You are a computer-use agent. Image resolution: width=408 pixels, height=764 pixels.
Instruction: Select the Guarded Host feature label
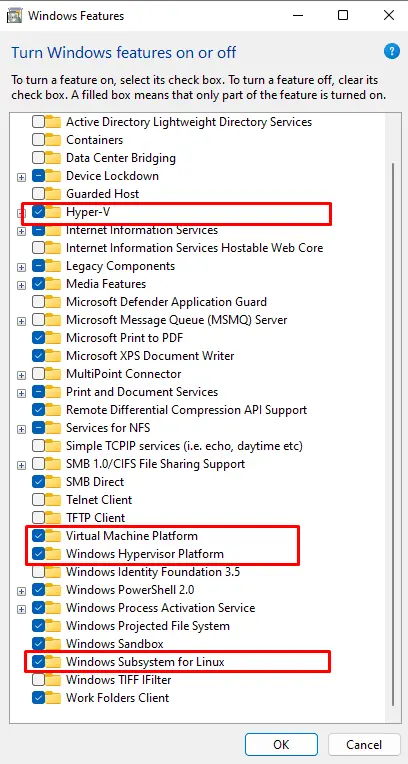pyautogui.click(x=102, y=194)
